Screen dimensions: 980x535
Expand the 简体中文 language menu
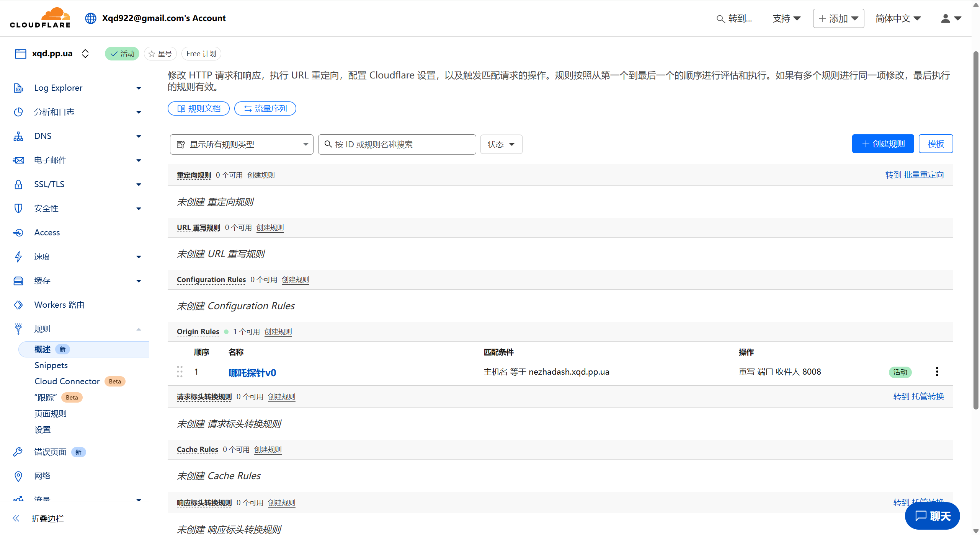(x=898, y=18)
